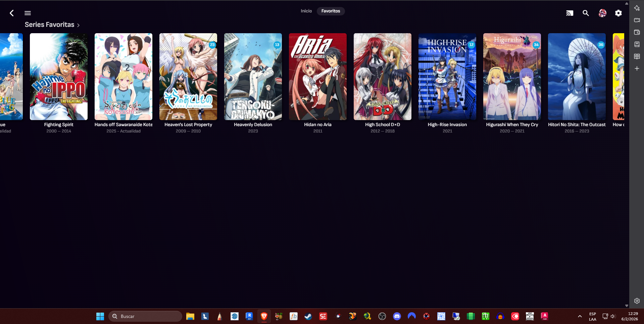Click the 12 unplayed badge on High-Rise Invasion
Image resolution: width=644 pixels, height=324 pixels.
tap(472, 45)
